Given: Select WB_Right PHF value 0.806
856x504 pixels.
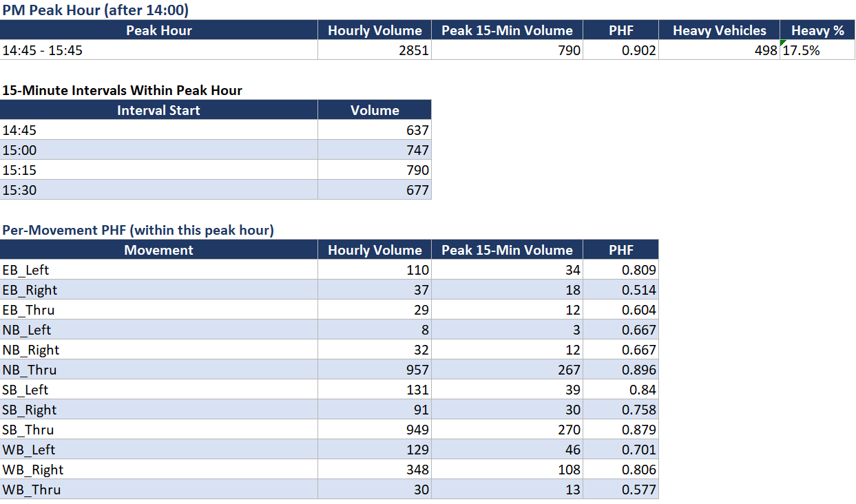Looking at the screenshot, I should pos(620,470).
